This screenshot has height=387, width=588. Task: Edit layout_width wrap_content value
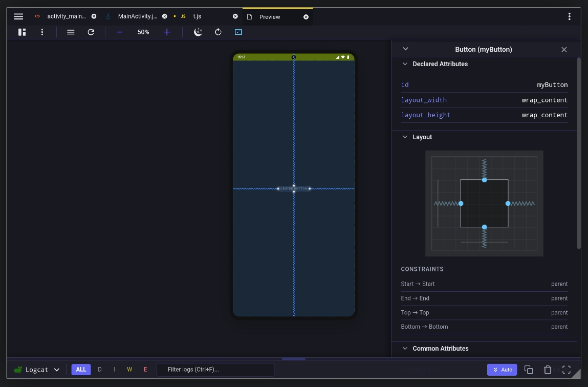pyautogui.click(x=545, y=100)
